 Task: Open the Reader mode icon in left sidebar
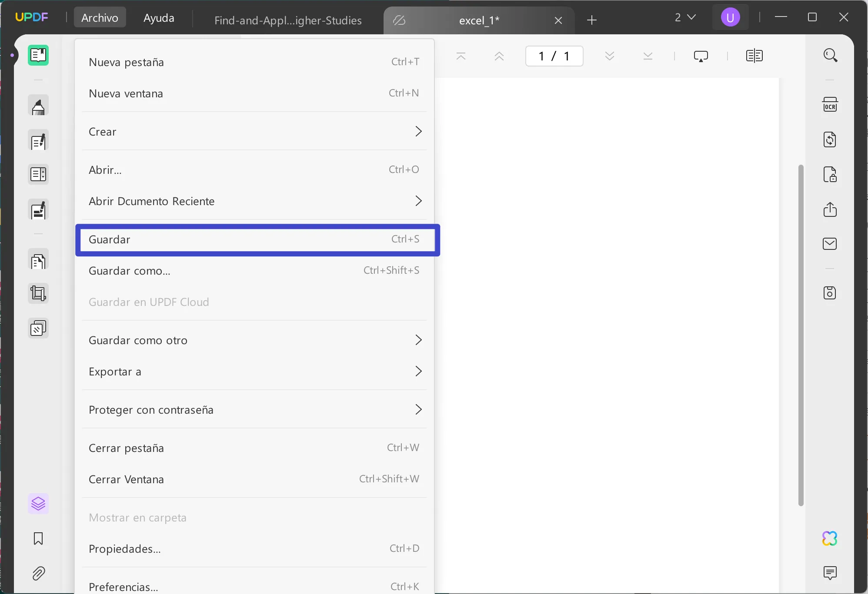[38, 55]
